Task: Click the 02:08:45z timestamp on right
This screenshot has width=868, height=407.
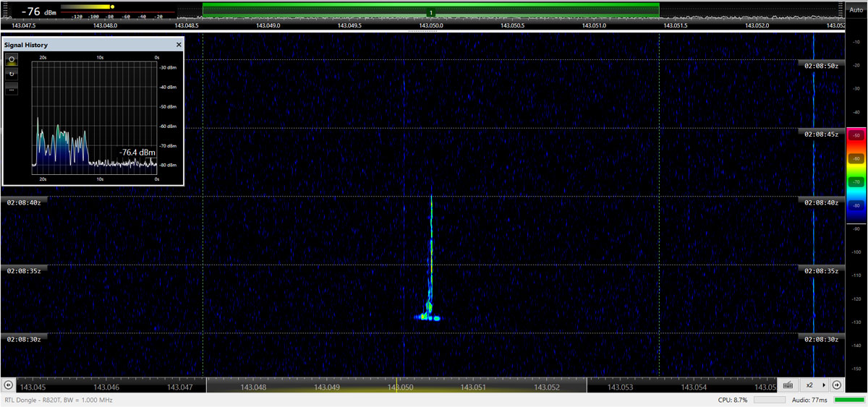Action: click(821, 134)
